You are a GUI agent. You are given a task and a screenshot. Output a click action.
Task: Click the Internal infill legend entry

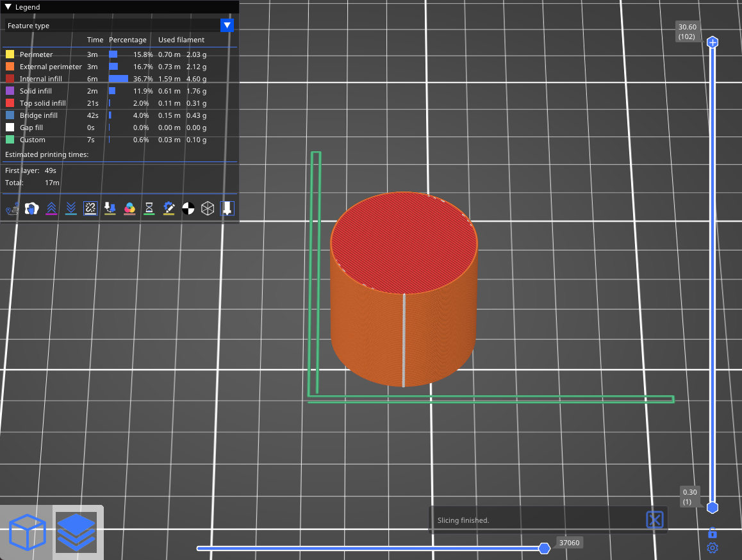coord(41,79)
